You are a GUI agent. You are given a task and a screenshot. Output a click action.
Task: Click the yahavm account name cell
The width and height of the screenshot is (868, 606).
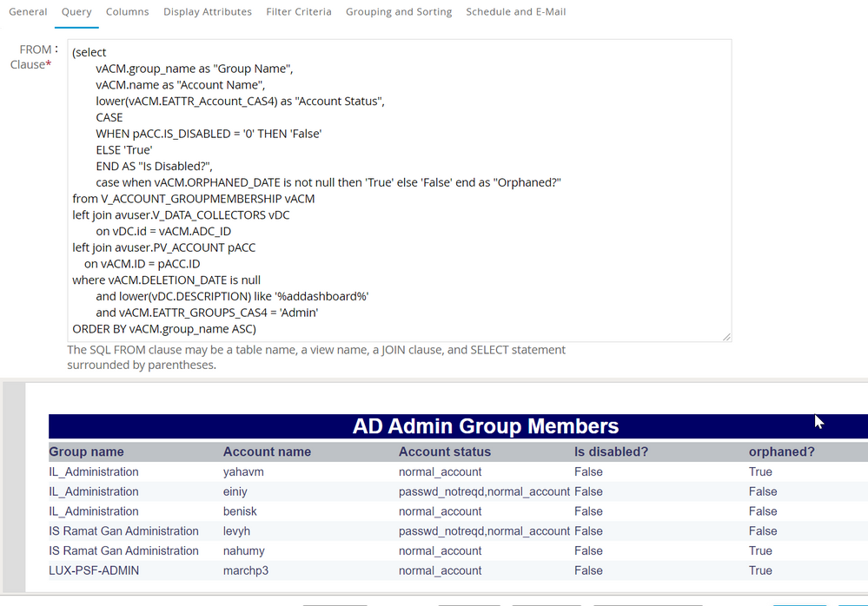tap(243, 472)
